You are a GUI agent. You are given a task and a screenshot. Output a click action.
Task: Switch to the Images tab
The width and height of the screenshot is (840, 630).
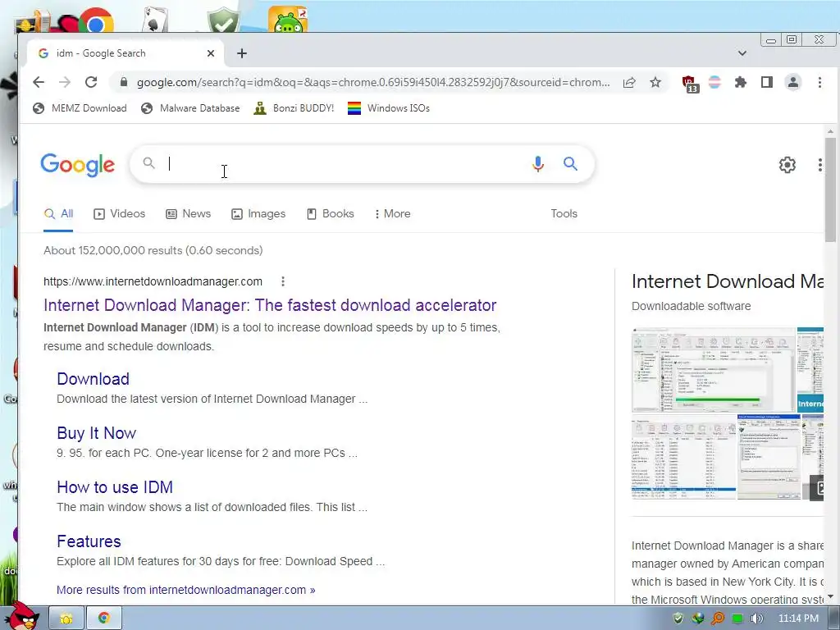[258, 214]
